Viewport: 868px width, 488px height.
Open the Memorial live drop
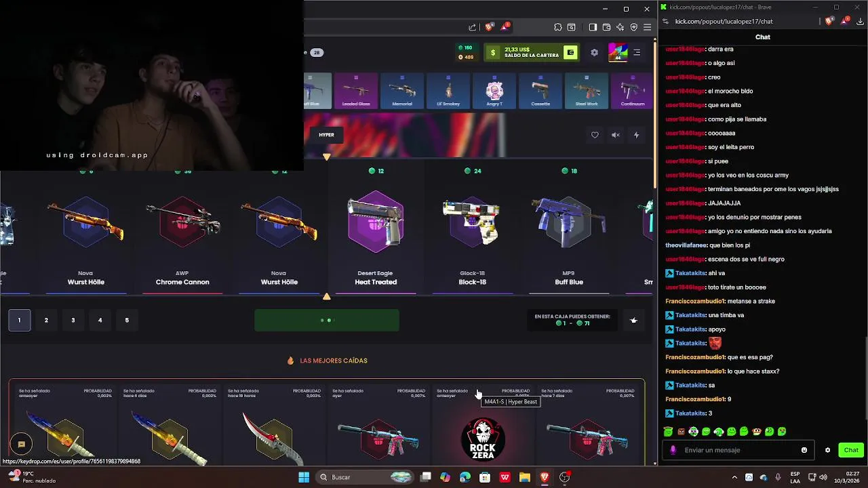pos(402,91)
